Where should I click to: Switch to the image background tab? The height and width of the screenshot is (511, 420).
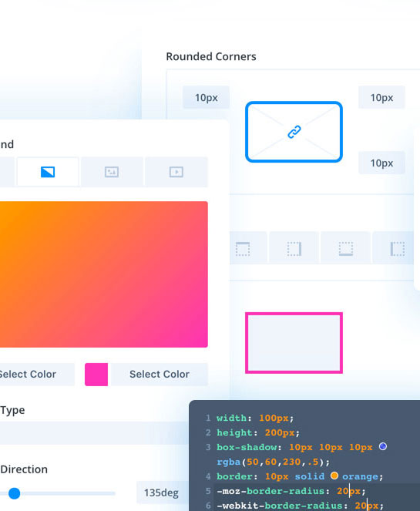pyautogui.click(x=112, y=172)
